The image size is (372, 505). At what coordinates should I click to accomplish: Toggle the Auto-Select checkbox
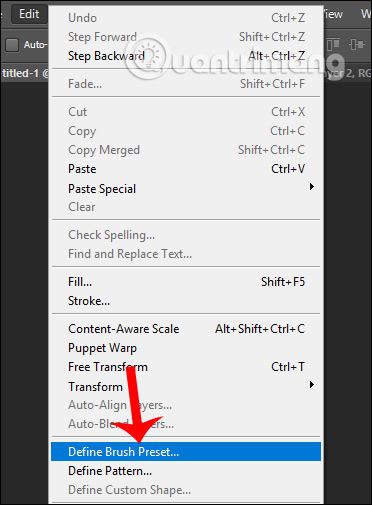(12, 45)
